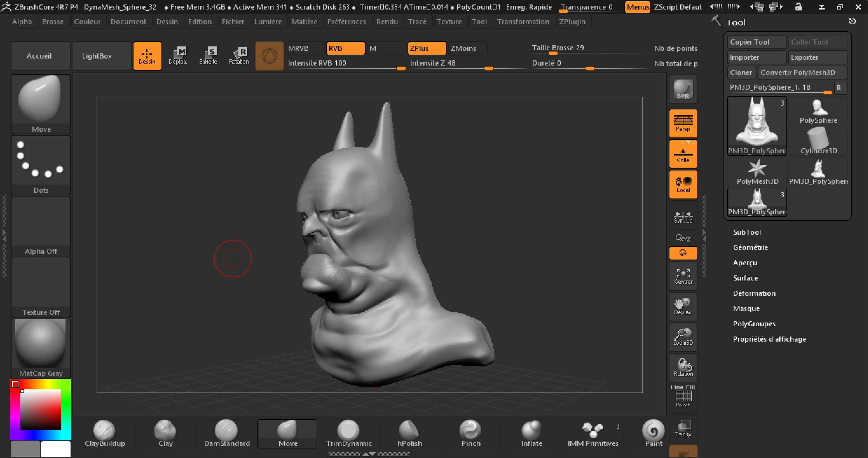Select the hPolish brush
This screenshot has height=458, width=868.
409,434
